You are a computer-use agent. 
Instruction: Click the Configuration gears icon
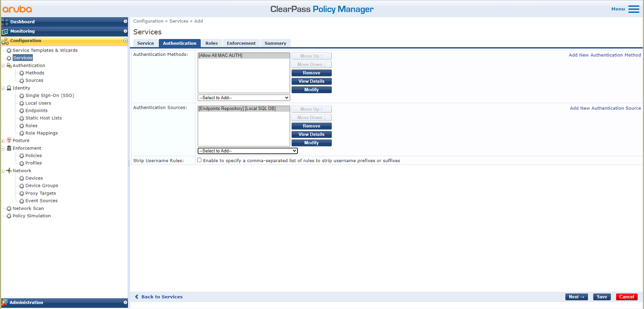click(5, 41)
